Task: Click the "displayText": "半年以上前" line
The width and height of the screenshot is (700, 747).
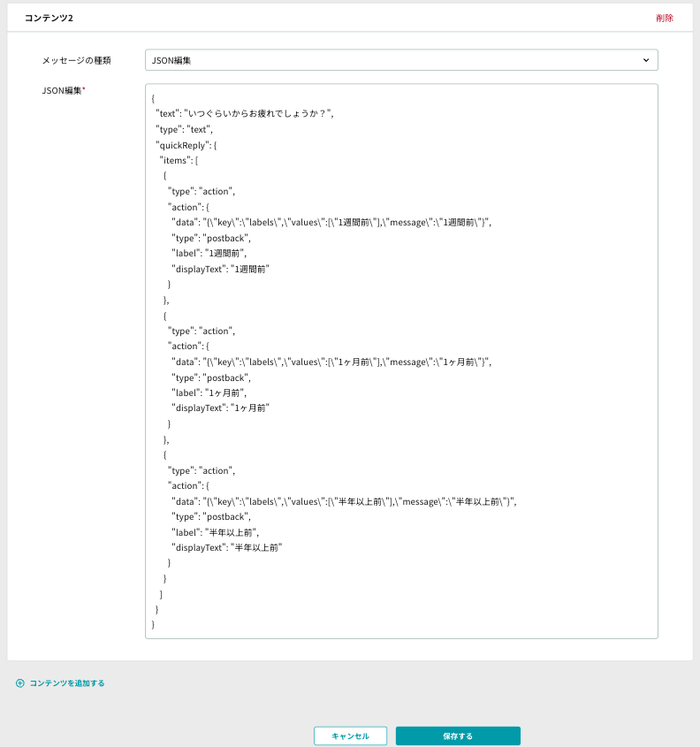Action: (x=227, y=548)
